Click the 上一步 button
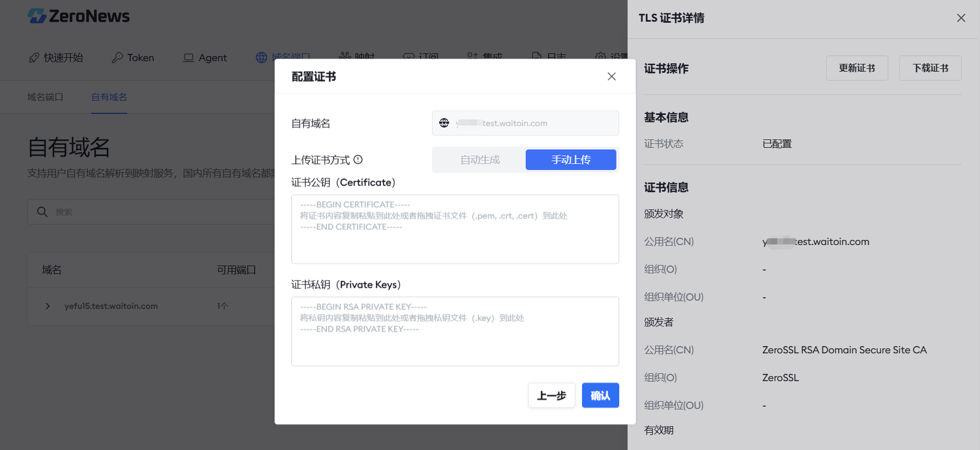The height and width of the screenshot is (450, 980). (x=551, y=396)
